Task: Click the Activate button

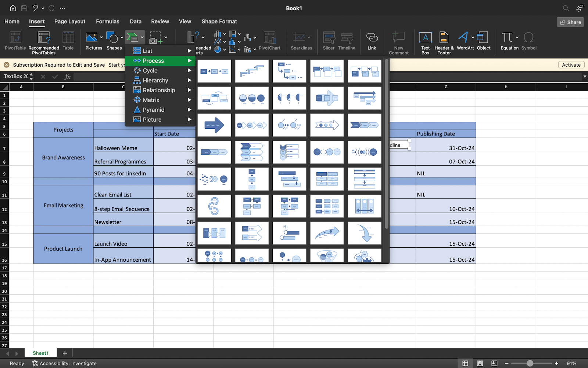Action: click(x=571, y=64)
